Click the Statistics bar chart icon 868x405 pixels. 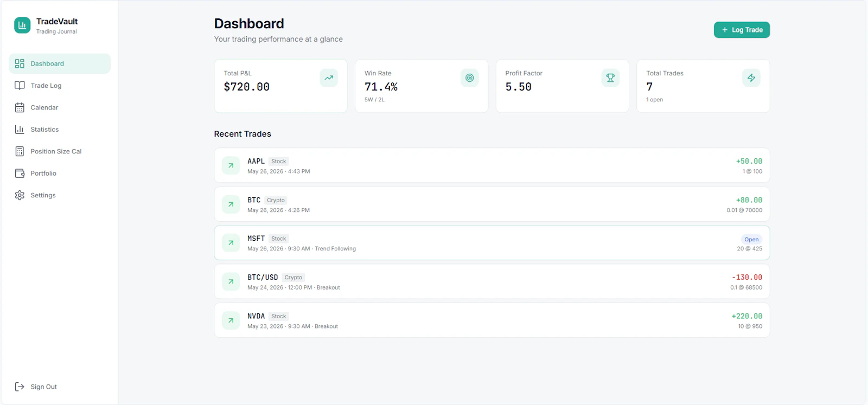20,130
